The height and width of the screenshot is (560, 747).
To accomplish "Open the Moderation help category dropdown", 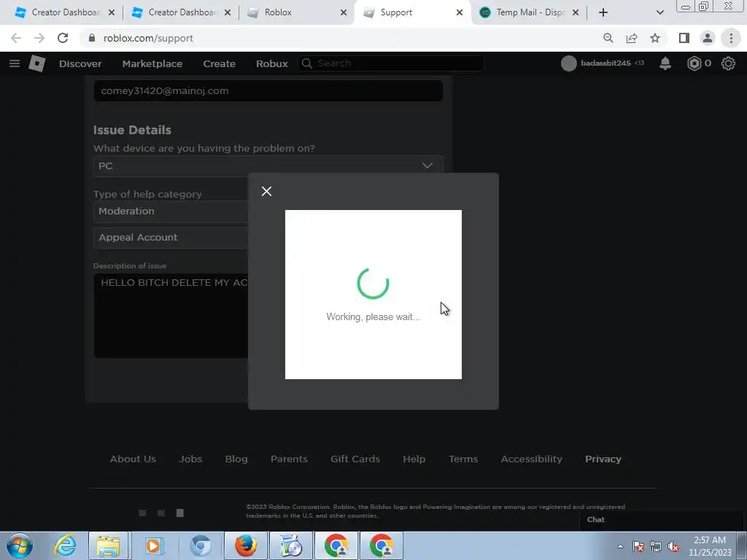I will coord(171,211).
